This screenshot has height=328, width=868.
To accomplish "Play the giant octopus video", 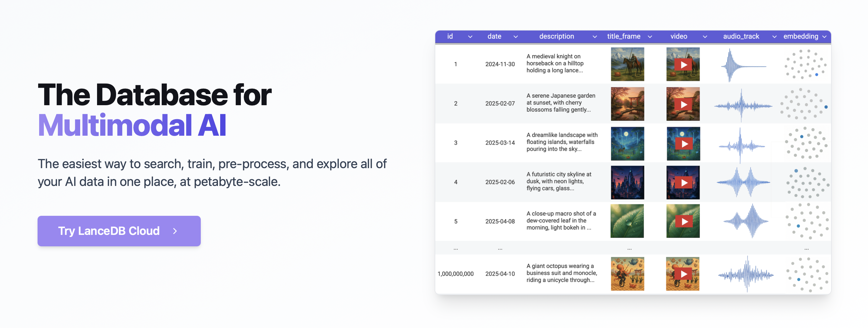I will (683, 274).
